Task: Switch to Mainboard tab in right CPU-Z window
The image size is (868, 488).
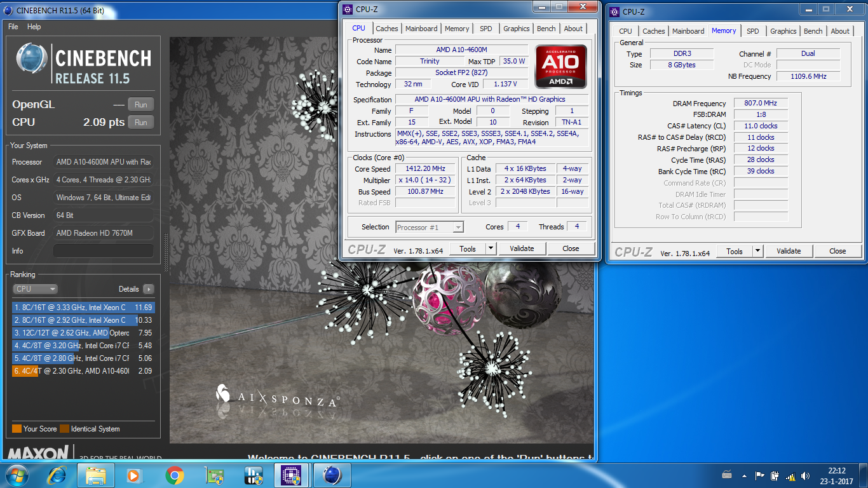Action: pyautogui.click(x=688, y=31)
